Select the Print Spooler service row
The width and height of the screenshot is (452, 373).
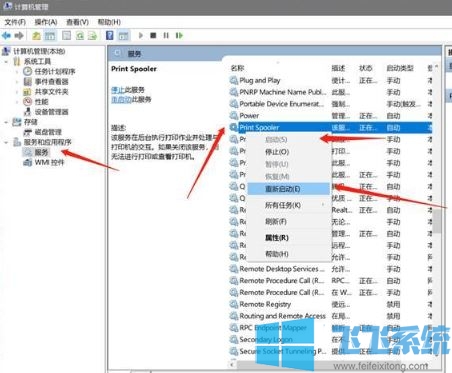[330, 127]
